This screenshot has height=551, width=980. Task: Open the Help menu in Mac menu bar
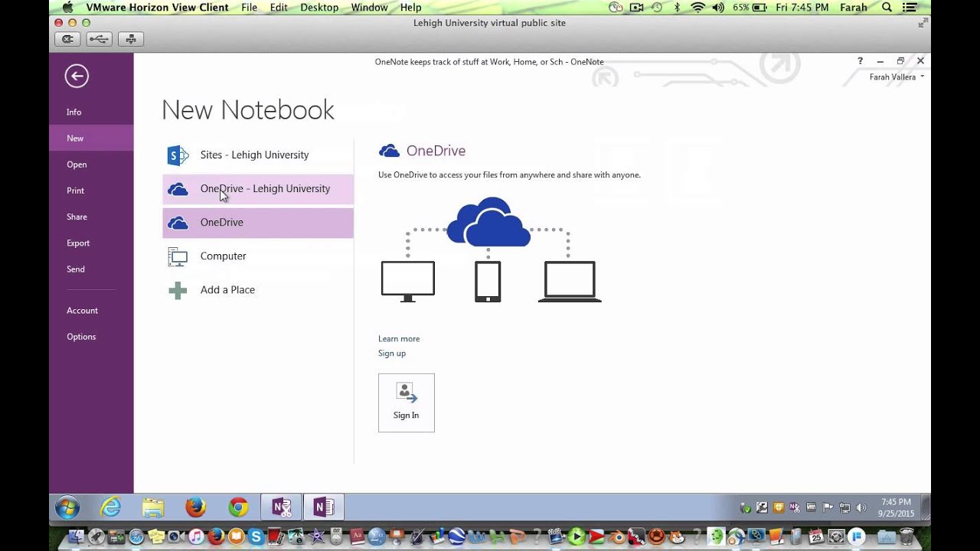(x=410, y=8)
